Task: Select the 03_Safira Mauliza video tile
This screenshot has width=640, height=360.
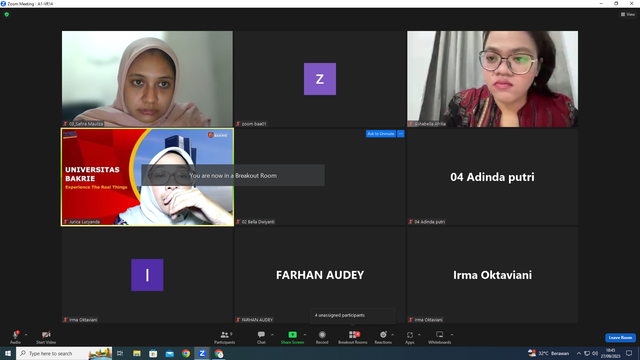Action: 147,79
